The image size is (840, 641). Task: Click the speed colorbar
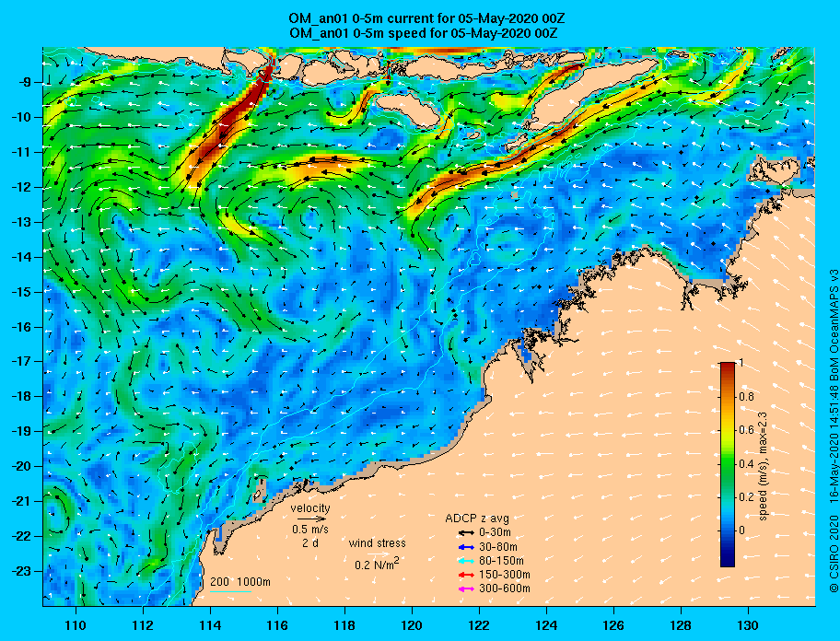(728, 464)
